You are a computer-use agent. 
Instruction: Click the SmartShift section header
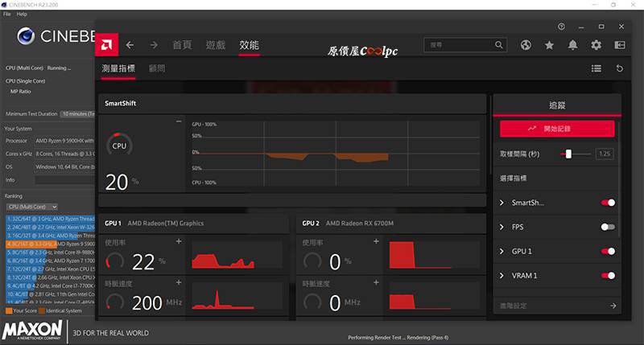(292, 104)
